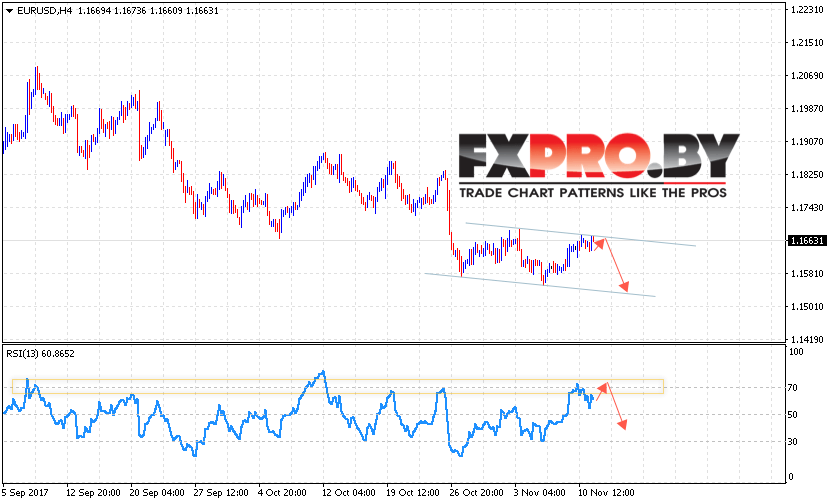Select the time axis label 26 Oct 20:00
The width and height of the screenshot is (828, 504).
pyautogui.click(x=476, y=493)
